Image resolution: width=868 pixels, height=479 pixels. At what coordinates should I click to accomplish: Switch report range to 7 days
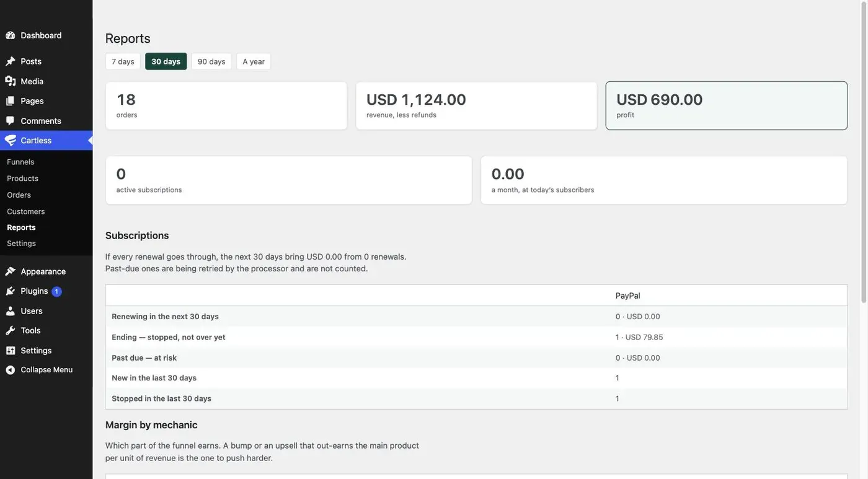(123, 61)
